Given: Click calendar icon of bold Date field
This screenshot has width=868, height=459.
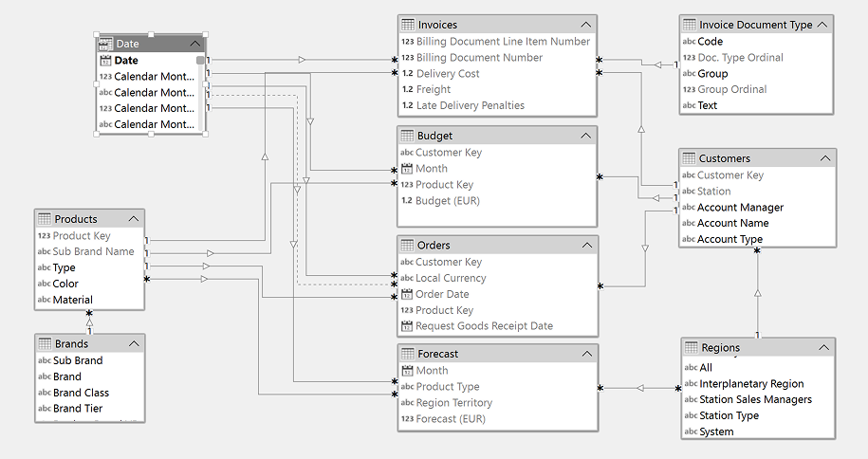Looking at the screenshot, I should (x=105, y=61).
